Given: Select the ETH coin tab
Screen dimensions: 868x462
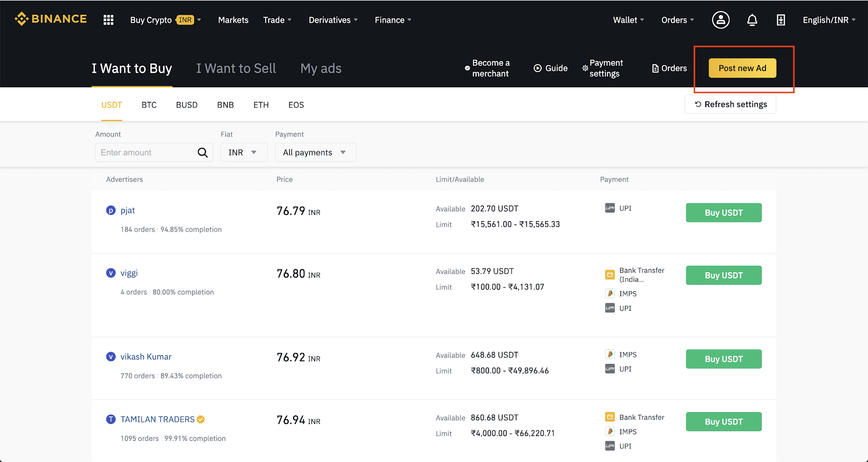Looking at the screenshot, I should 261,105.
